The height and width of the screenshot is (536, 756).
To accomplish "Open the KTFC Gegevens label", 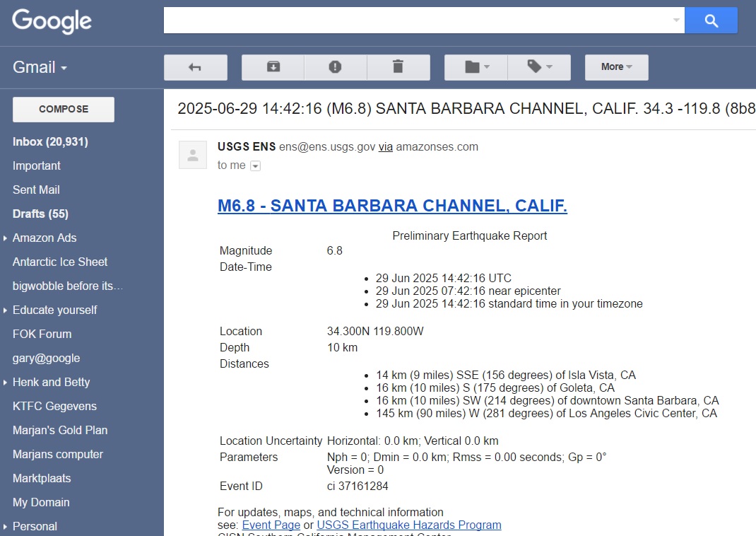I will (x=54, y=406).
